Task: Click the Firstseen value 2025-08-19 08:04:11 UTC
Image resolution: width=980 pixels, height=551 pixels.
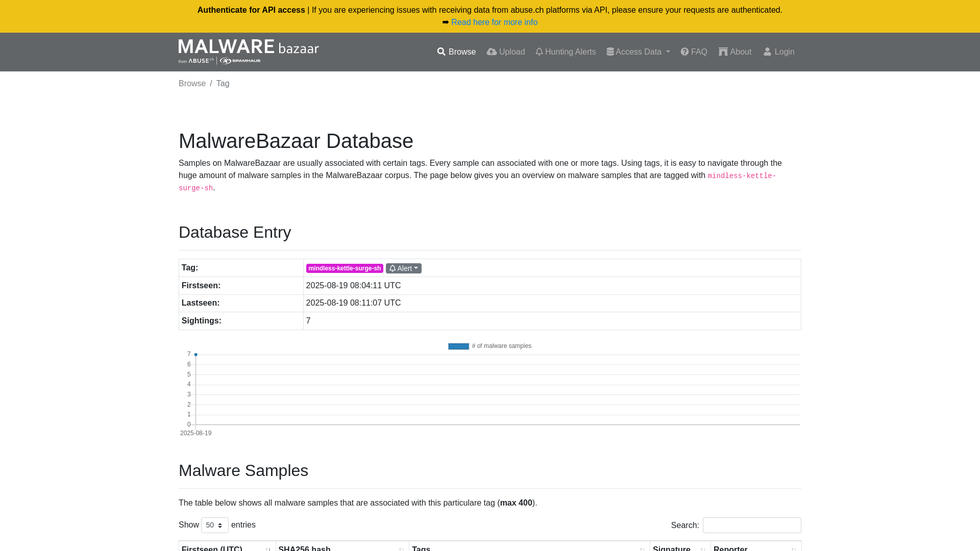Action: tap(353, 286)
